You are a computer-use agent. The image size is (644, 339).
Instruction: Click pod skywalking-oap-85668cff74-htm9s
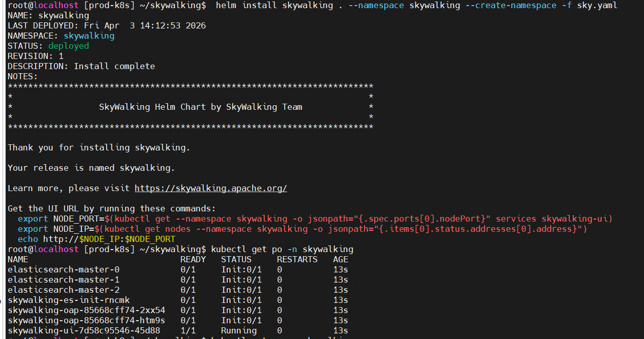pos(86,320)
